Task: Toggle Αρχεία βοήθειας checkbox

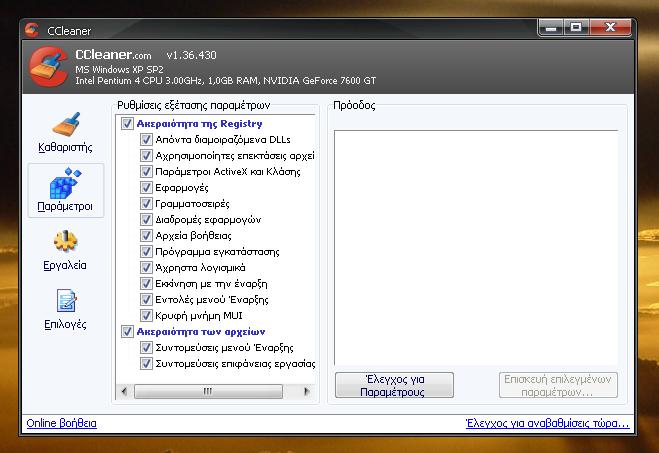Action: click(146, 235)
